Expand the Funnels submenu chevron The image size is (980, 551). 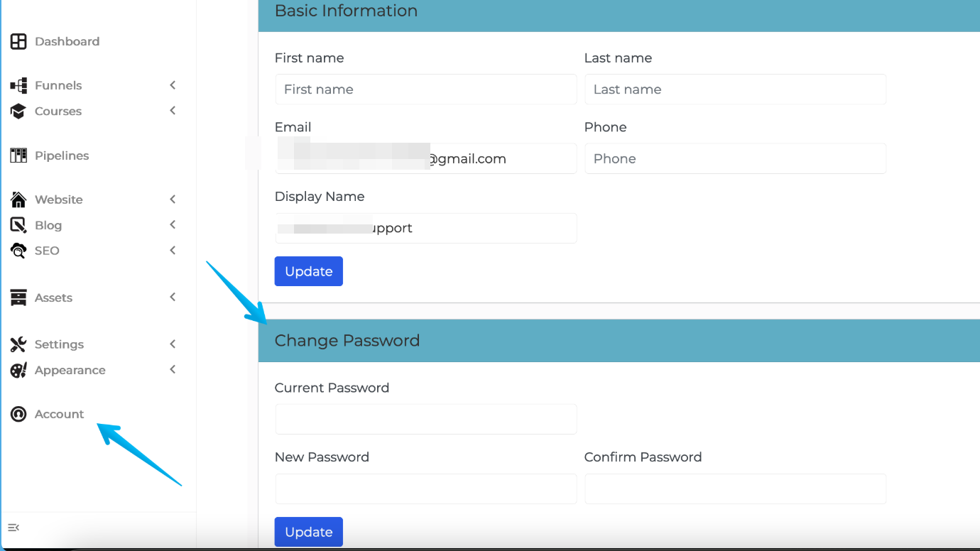pos(173,84)
